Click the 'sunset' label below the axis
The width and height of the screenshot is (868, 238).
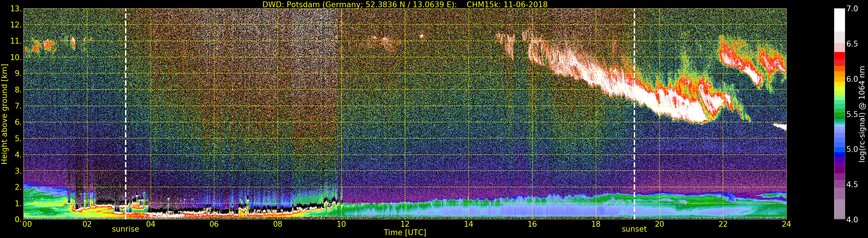tap(634, 229)
